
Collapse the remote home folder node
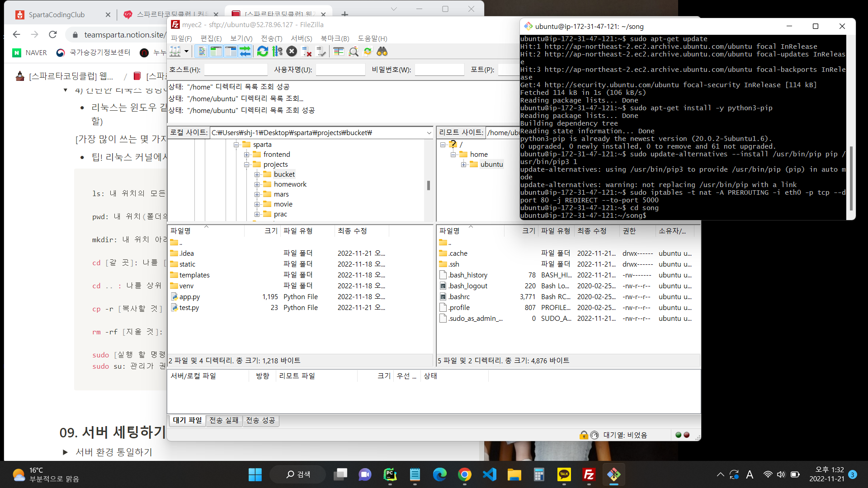[453, 155]
